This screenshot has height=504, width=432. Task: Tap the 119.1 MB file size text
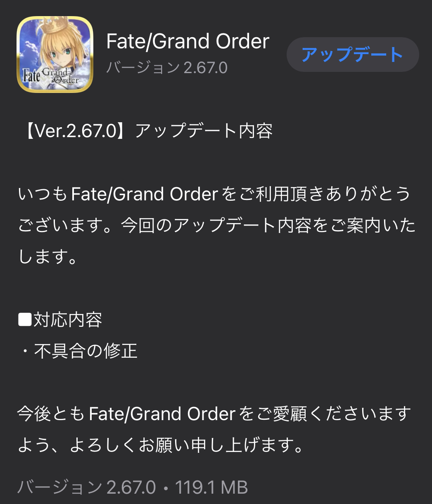tap(211, 487)
